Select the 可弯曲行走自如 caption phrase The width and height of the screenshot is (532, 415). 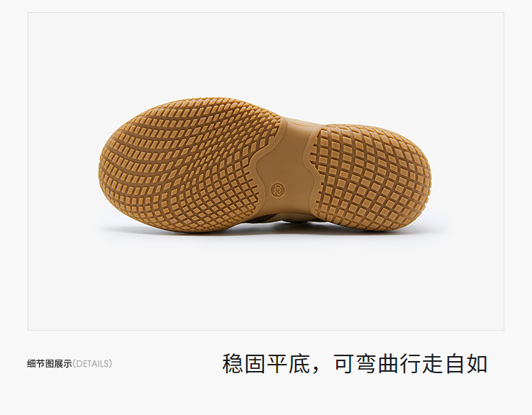pyautogui.click(x=411, y=364)
